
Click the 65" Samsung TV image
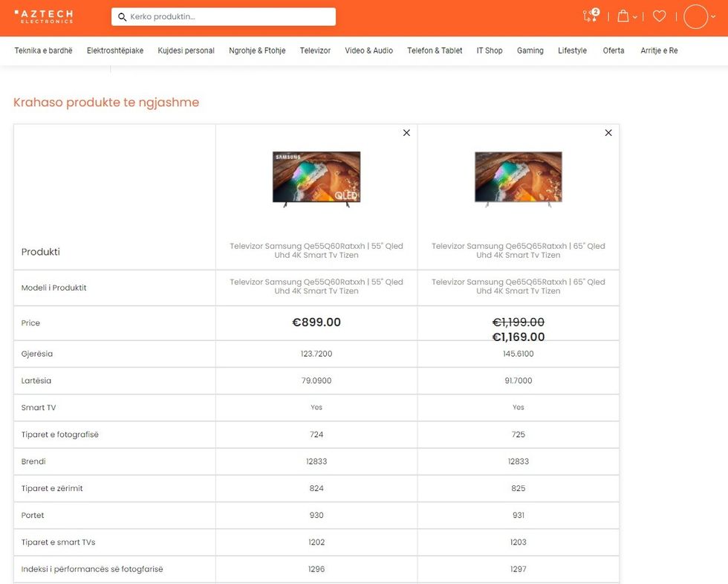tap(519, 178)
